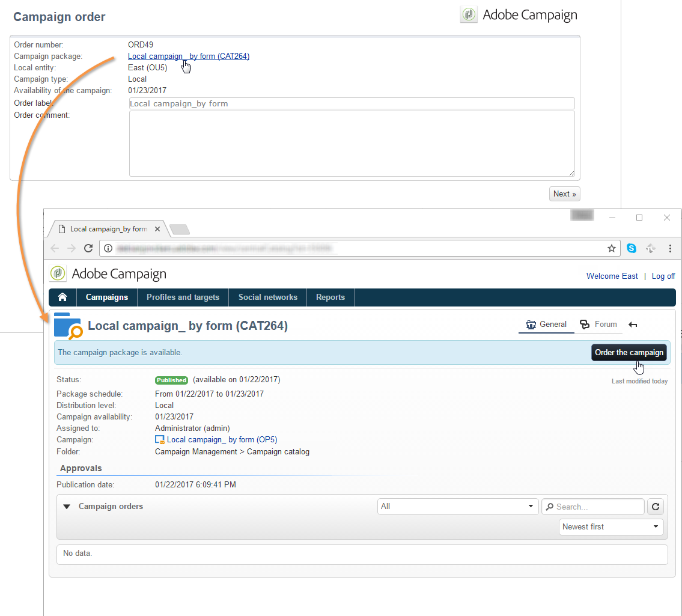
Task: Go forward with the browser forward arrow
Action: (x=72, y=248)
